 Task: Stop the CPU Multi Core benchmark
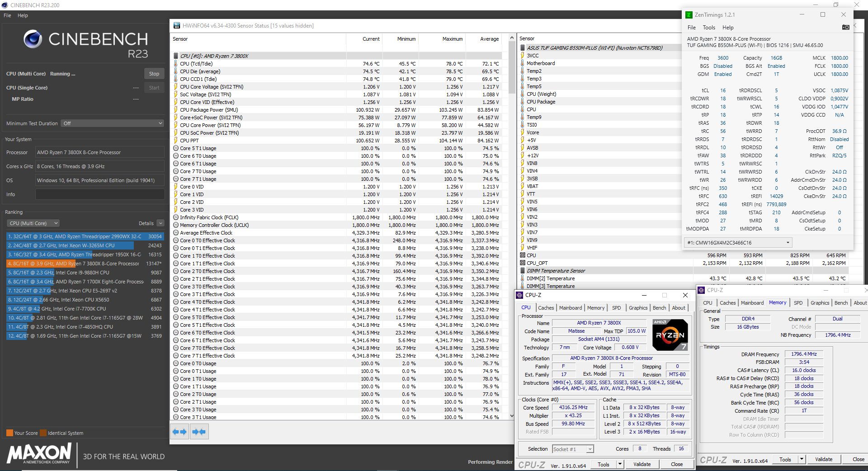point(154,74)
